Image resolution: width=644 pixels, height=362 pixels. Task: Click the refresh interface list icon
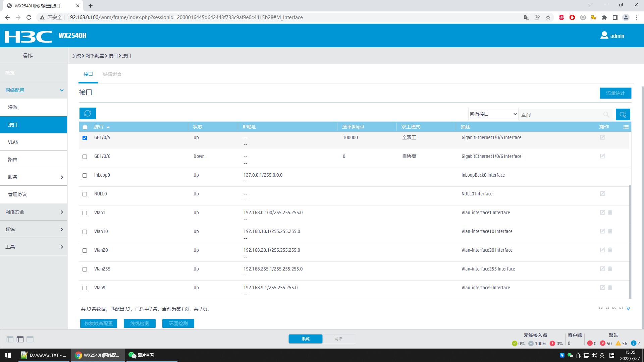click(88, 113)
